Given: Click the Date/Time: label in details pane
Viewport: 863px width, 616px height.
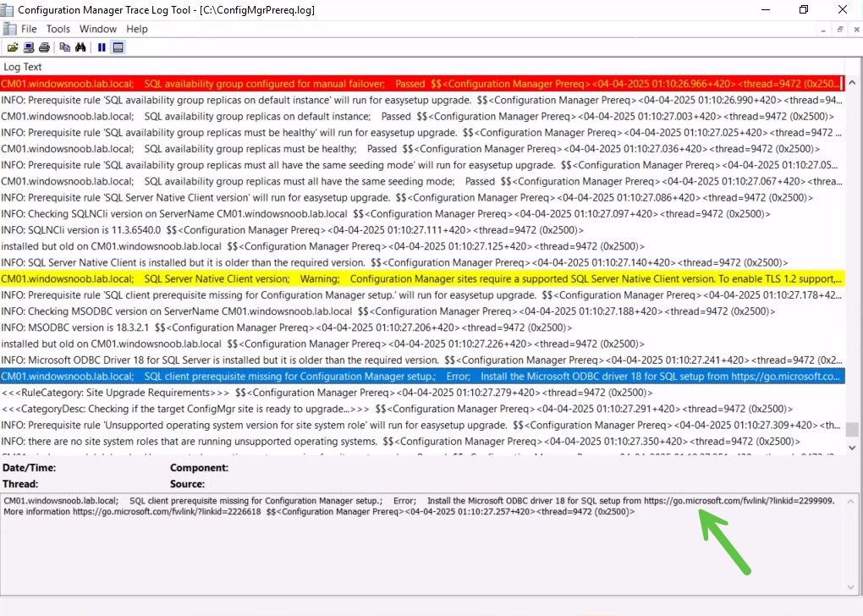Looking at the screenshot, I should tap(29, 468).
